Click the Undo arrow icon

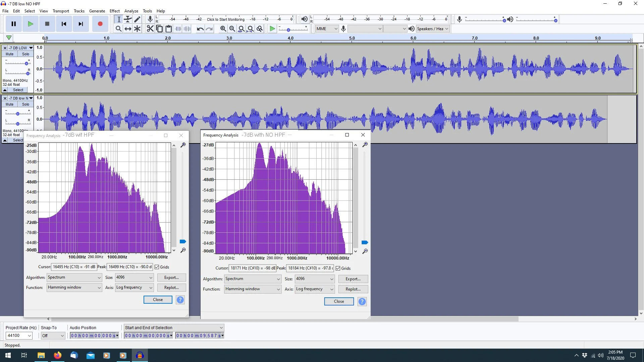pos(200,29)
